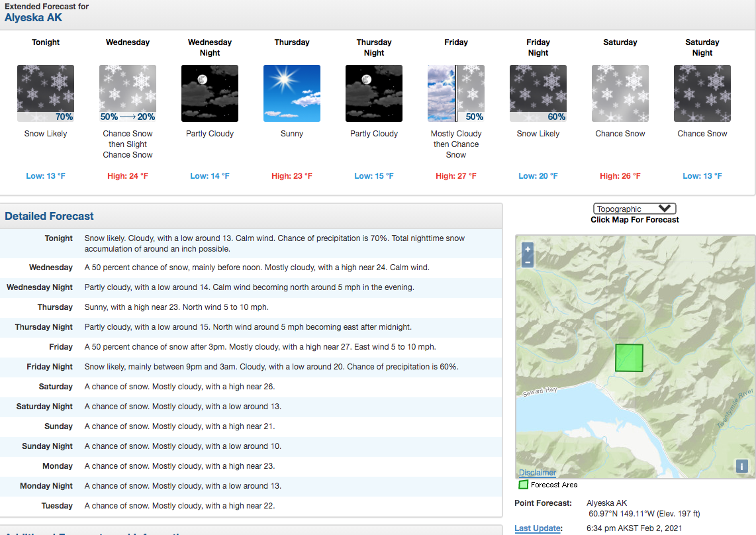Viewport: 756px width, 535px height.
Task: Click the Friday detailed forecast label
Action: point(61,346)
